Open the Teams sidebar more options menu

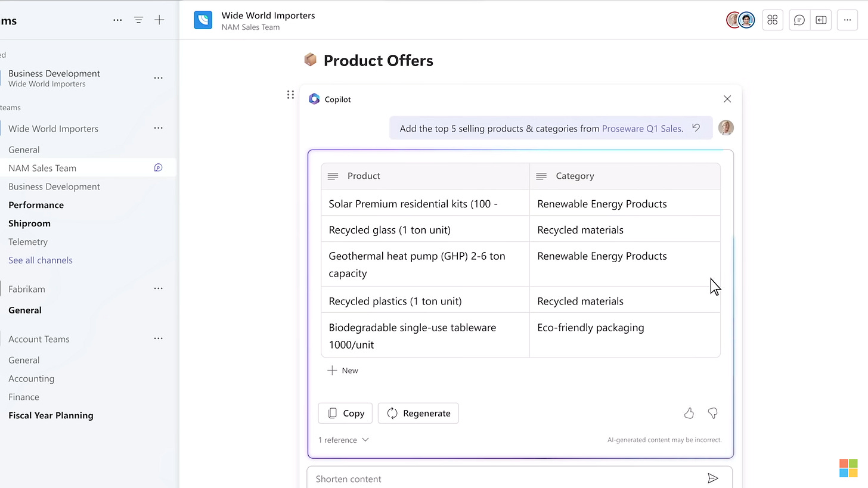point(117,20)
